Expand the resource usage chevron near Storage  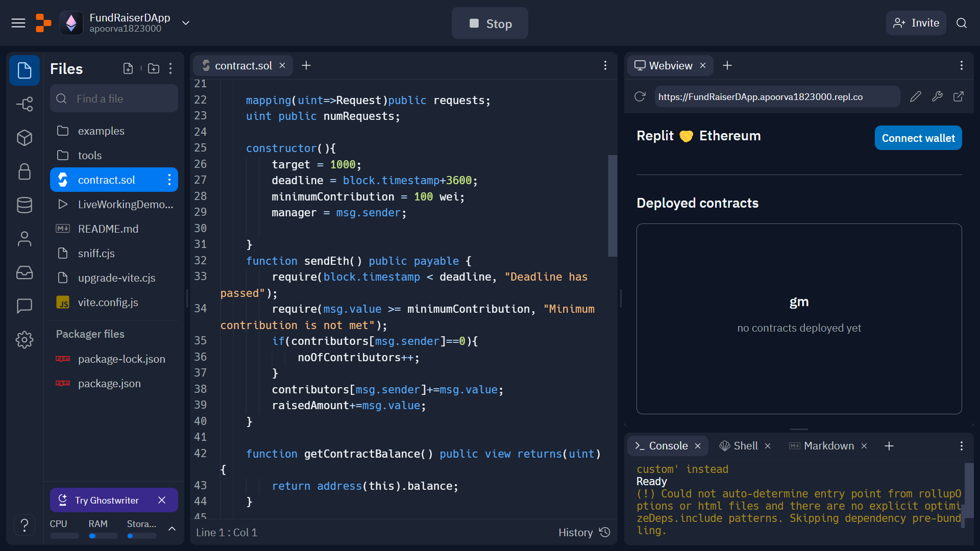coord(172,529)
